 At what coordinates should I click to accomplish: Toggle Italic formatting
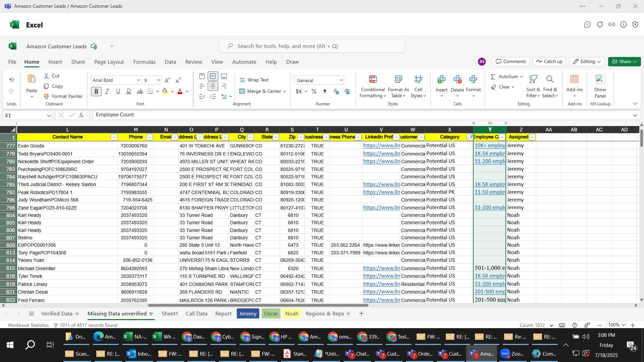[107, 91]
